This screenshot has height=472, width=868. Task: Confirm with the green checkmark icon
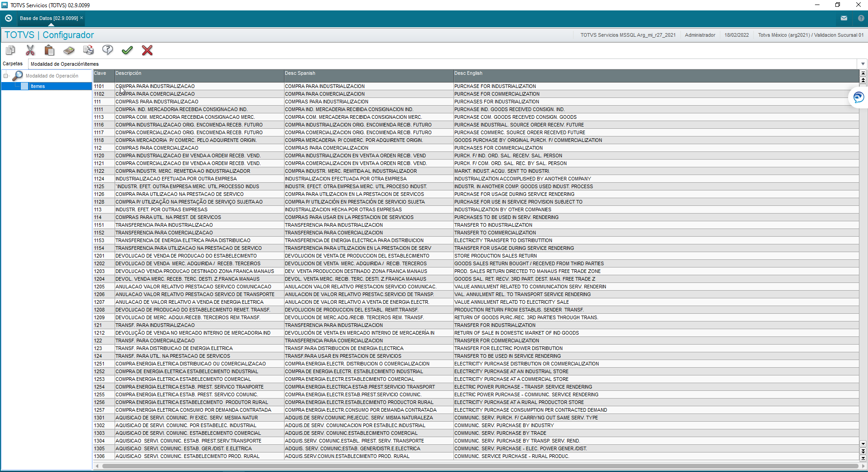(127, 50)
